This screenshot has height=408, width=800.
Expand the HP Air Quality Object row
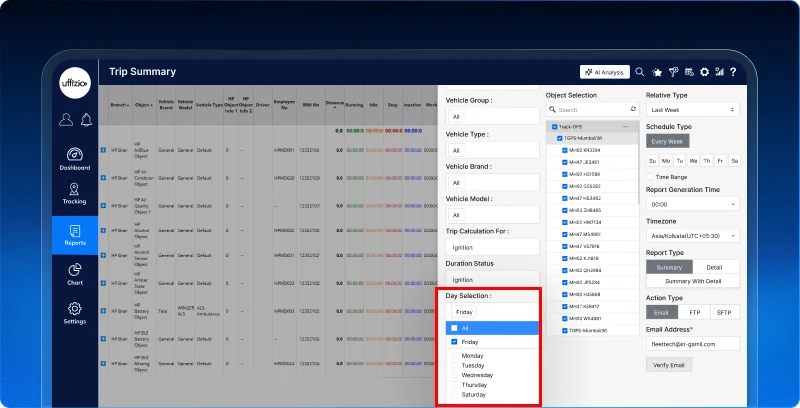tap(104, 206)
